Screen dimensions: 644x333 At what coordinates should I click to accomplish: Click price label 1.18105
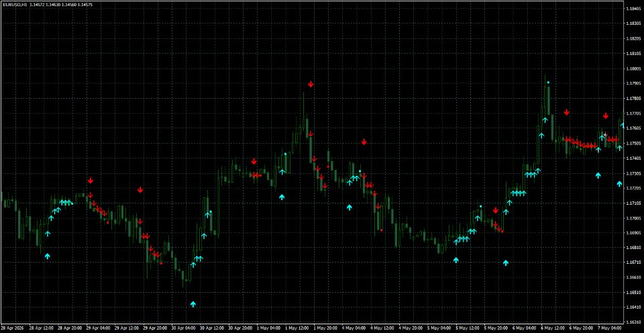point(633,54)
